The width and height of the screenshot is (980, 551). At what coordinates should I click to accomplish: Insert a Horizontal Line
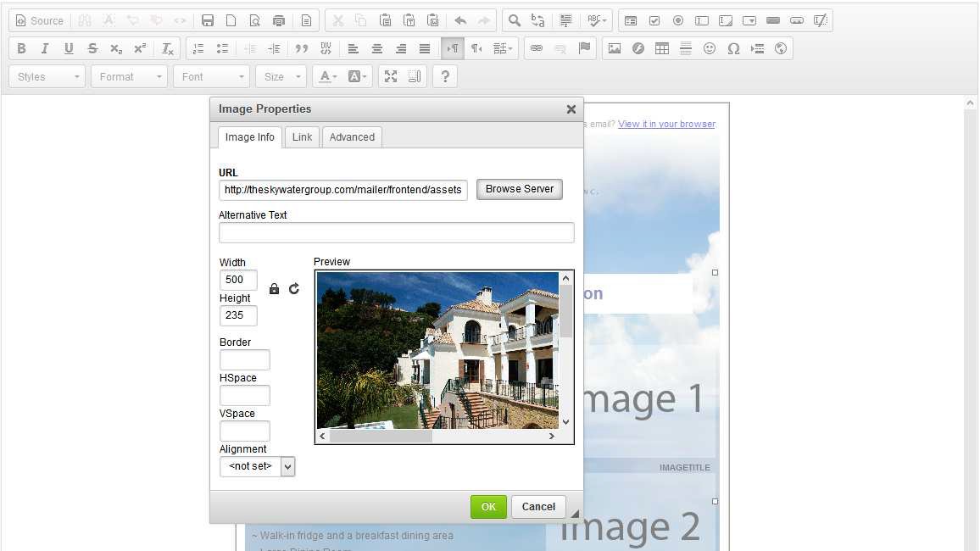click(x=686, y=48)
